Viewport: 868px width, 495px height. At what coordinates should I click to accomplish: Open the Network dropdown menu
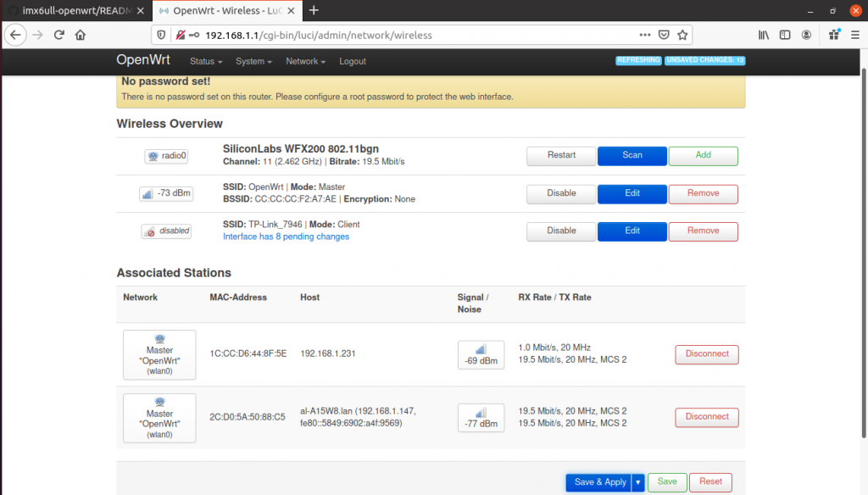305,61
